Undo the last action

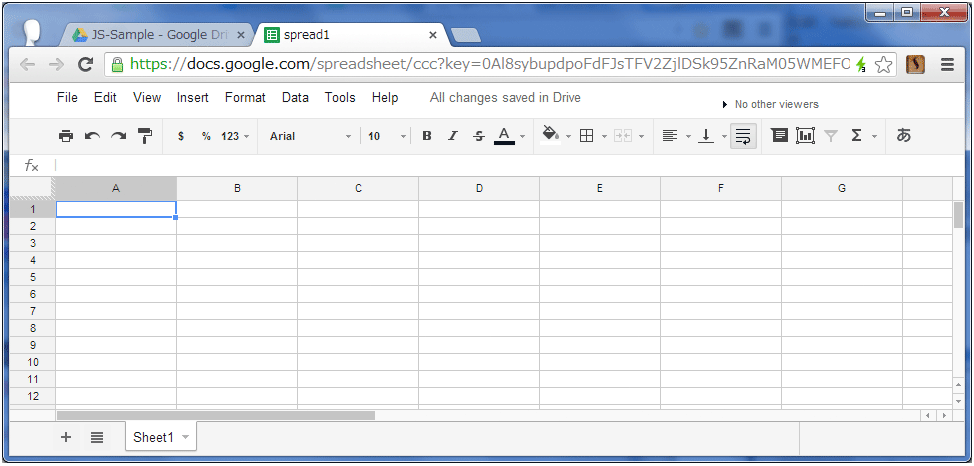click(93, 136)
